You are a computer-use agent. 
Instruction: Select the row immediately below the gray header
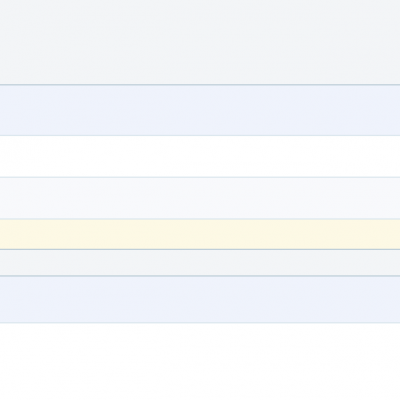click(x=200, y=110)
